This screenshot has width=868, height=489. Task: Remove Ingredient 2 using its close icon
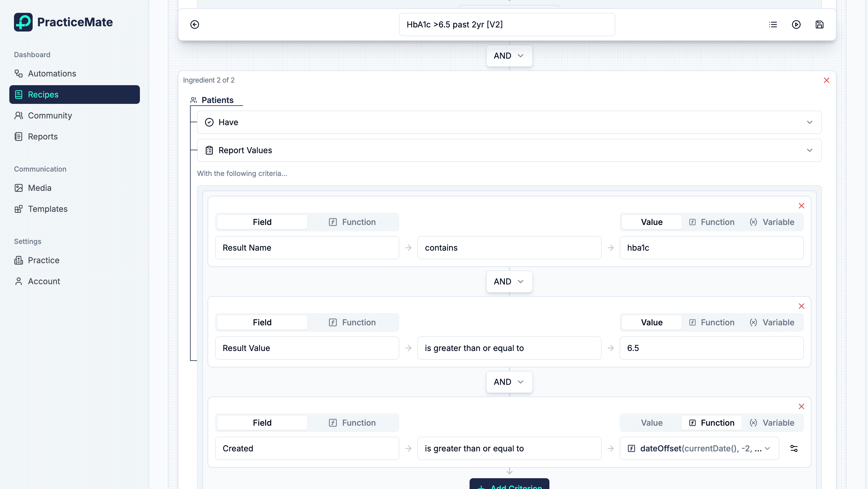827,80
